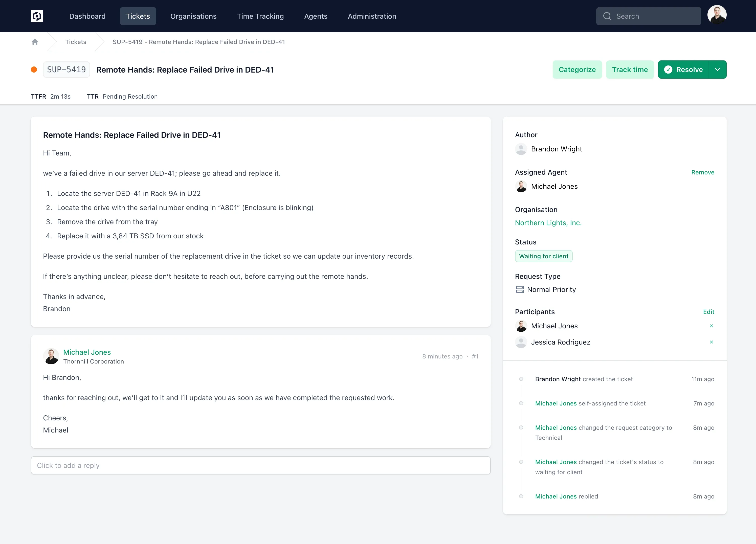Click the search magnifier icon
Screen dimensions: 756x544
click(607, 16)
